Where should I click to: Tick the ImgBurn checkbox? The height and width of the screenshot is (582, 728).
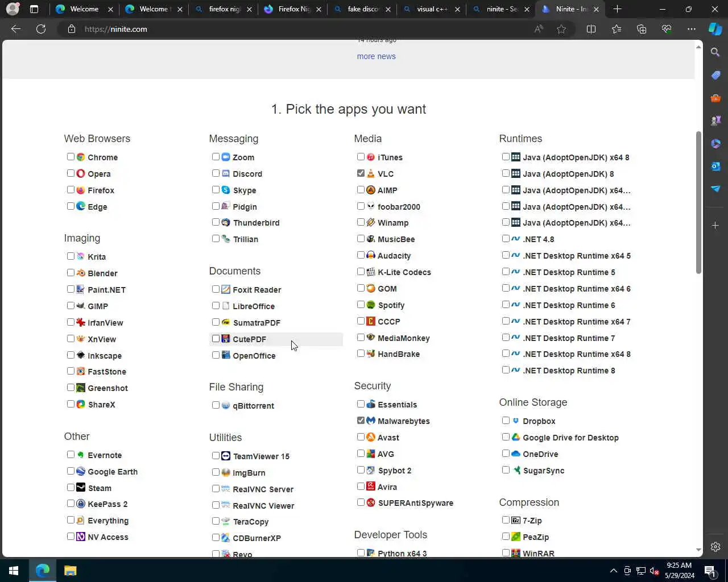(216, 472)
